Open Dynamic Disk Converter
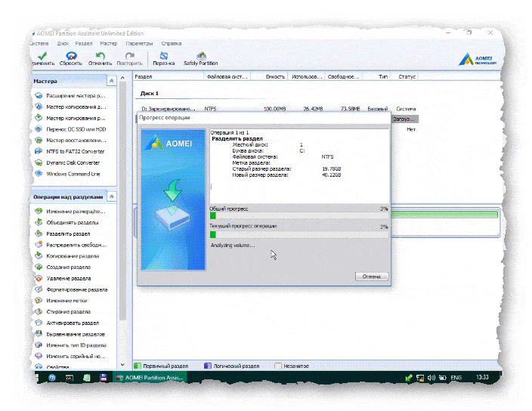532x411 pixels. point(67,162)
